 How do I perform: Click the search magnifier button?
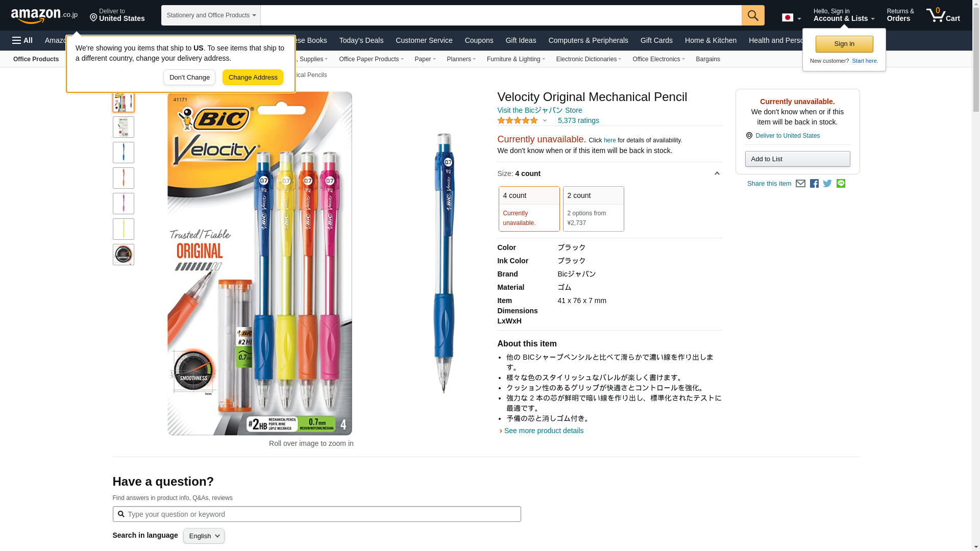click(x=753, y=15)
